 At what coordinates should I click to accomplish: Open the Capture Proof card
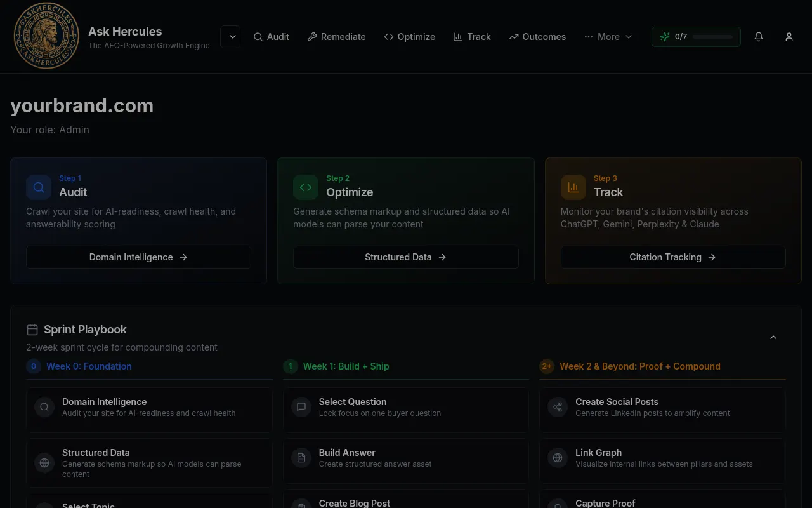point(662,498)
